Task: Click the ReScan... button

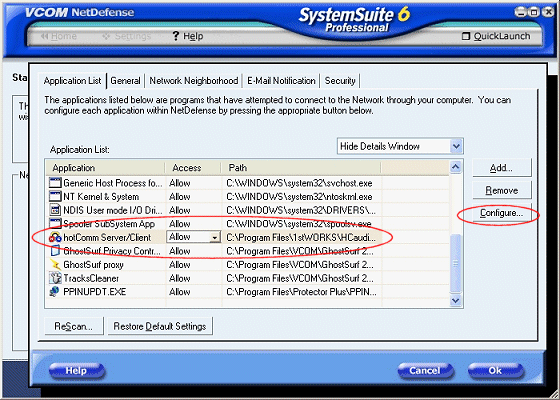Action: click(x=74, y=326)
